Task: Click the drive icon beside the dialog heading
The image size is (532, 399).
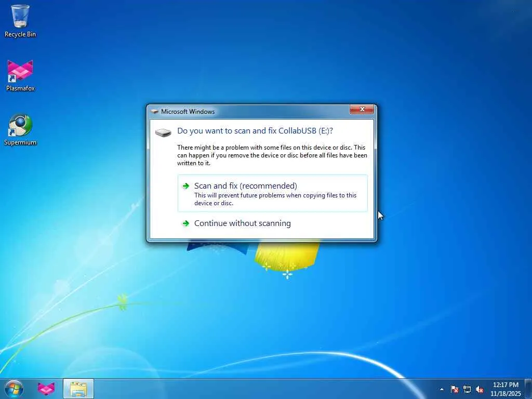Action: click(163, 132)
